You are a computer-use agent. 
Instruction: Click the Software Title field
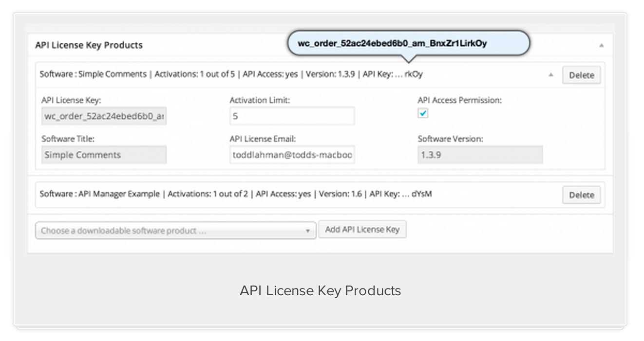(x=104, y=155)
